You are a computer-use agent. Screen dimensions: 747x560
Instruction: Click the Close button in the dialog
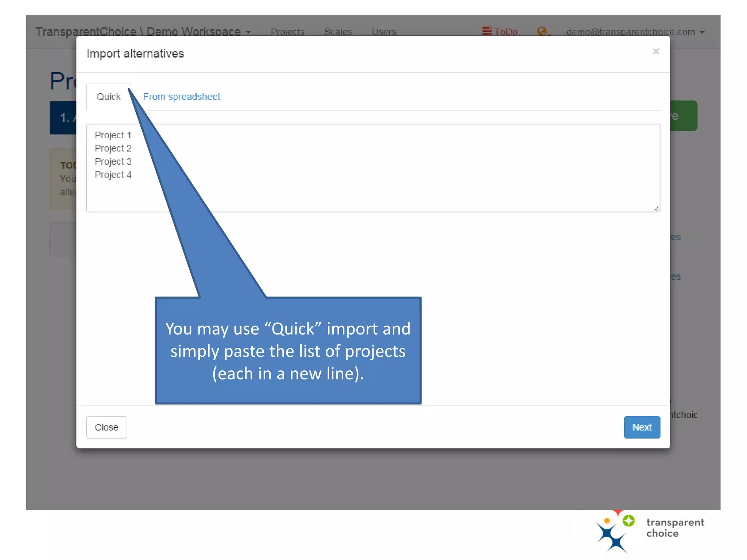(107, 427)
